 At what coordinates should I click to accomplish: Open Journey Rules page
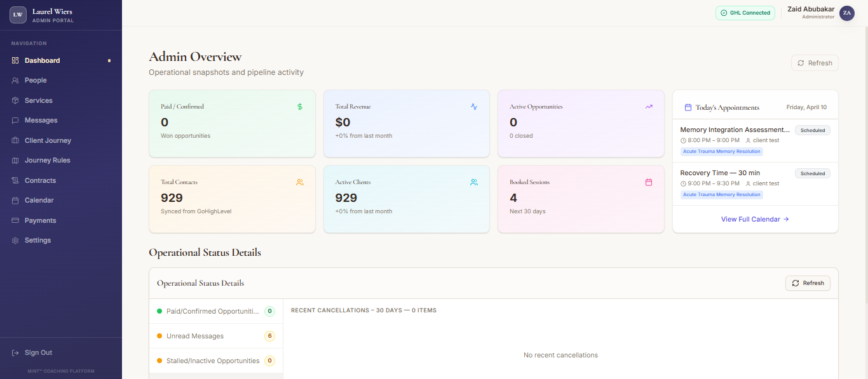pos(47,161)
